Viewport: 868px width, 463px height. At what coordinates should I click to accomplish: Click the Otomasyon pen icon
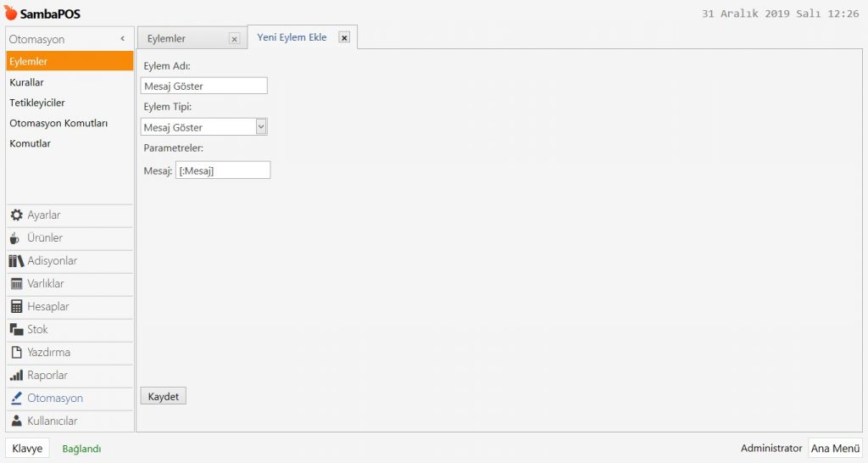16,399
